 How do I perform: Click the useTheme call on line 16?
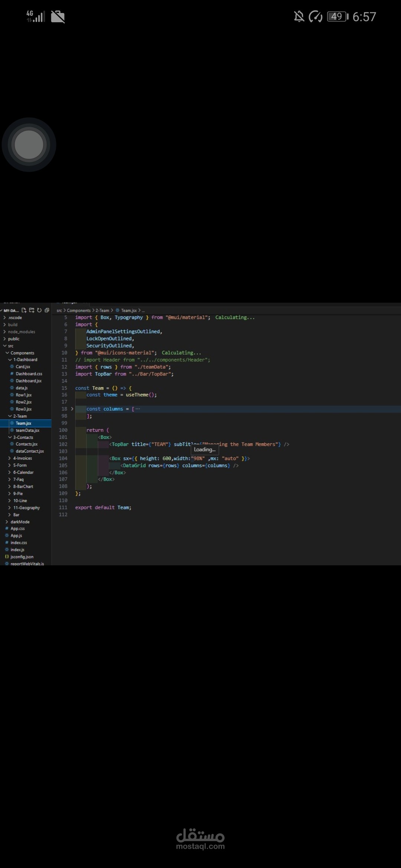[x=141, y=395]
